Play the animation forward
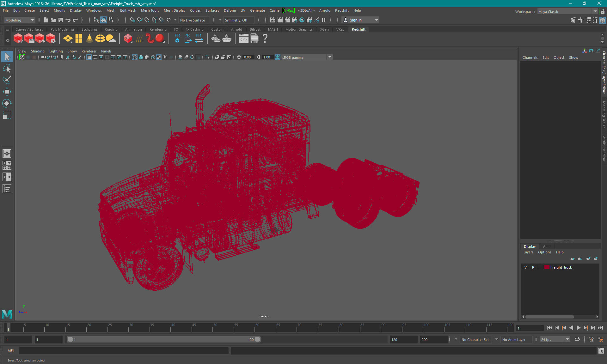Screen dimensions: 607x364 point(578,328)
